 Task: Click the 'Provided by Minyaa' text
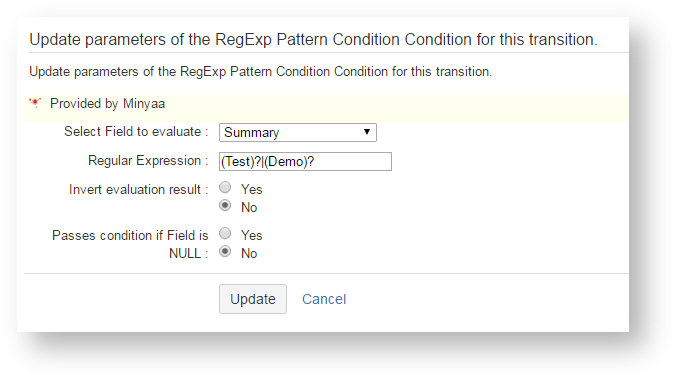pos(108,104)
